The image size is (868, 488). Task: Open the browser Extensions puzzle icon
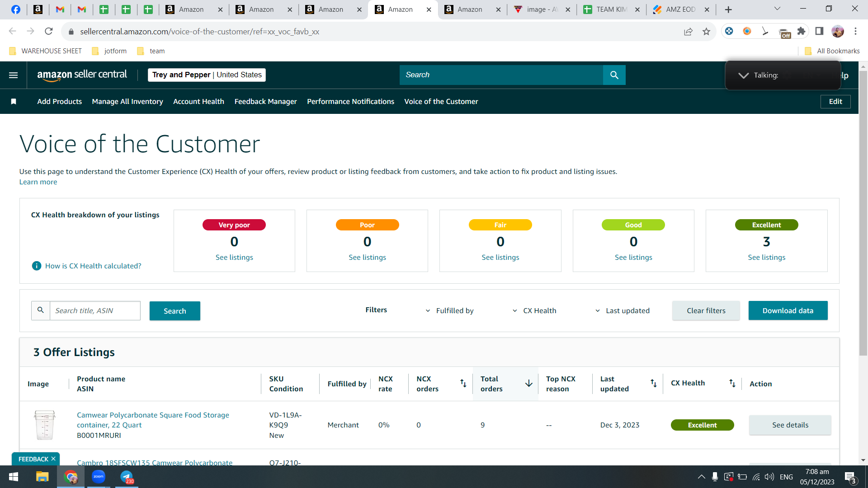[801, 31]
